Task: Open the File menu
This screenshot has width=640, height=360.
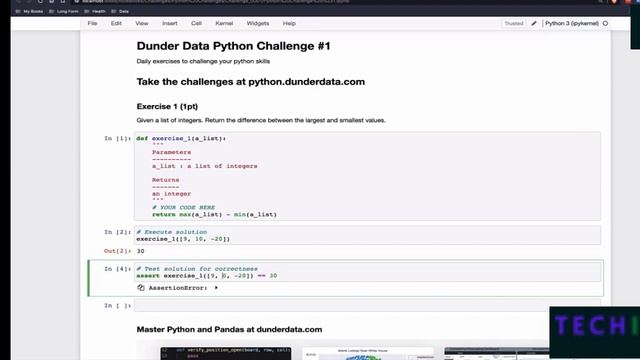Action: tap(92, 23)
